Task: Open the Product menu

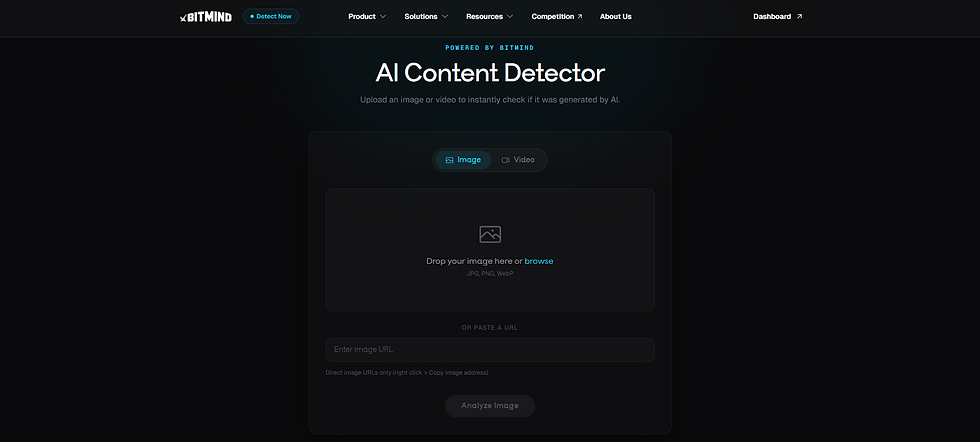Action: coord(362,17)
